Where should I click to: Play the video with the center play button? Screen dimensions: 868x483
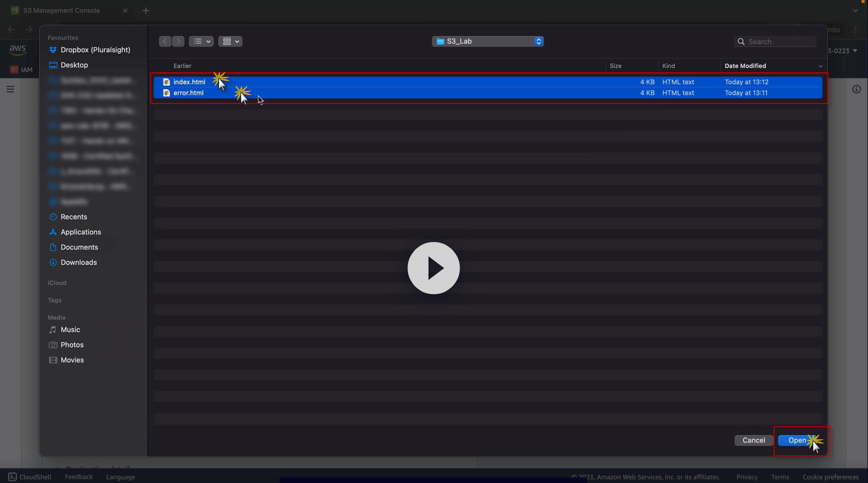click(x=433, y=268)
